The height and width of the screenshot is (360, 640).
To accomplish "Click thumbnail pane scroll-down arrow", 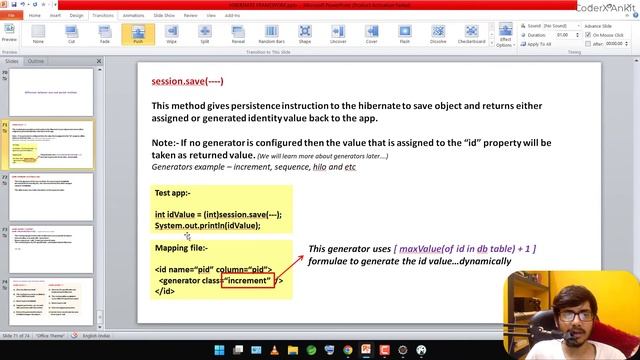I will (100, 327).
